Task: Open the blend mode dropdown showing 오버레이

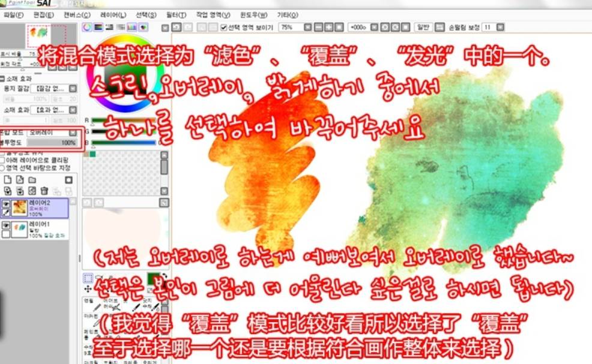Action: (73, 133)
